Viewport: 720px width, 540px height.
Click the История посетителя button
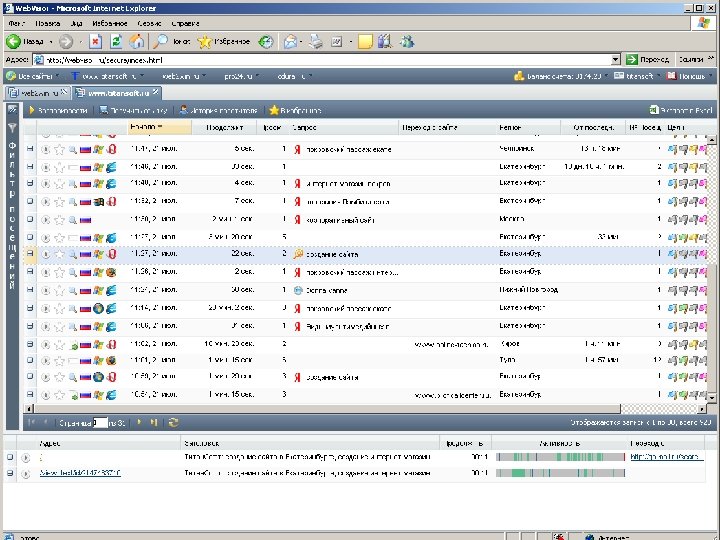[x=219, y=110]
